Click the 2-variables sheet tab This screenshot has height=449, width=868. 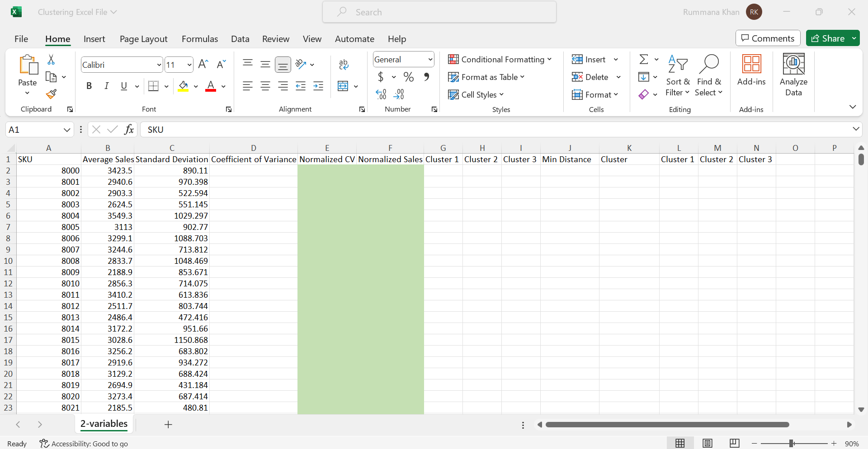(x=104, y=424)
